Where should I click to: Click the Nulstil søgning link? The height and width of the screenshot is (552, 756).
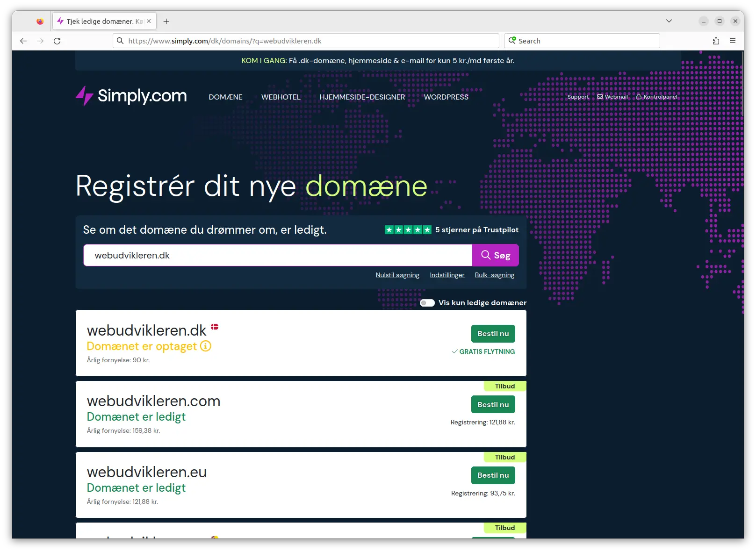[397, 275]
